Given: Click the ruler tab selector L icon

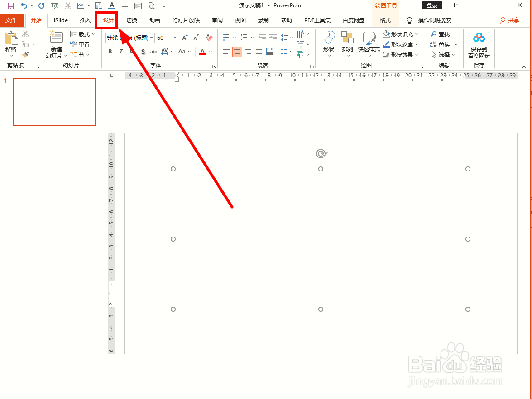Looking at the screenshot, I should coord(111,76).
